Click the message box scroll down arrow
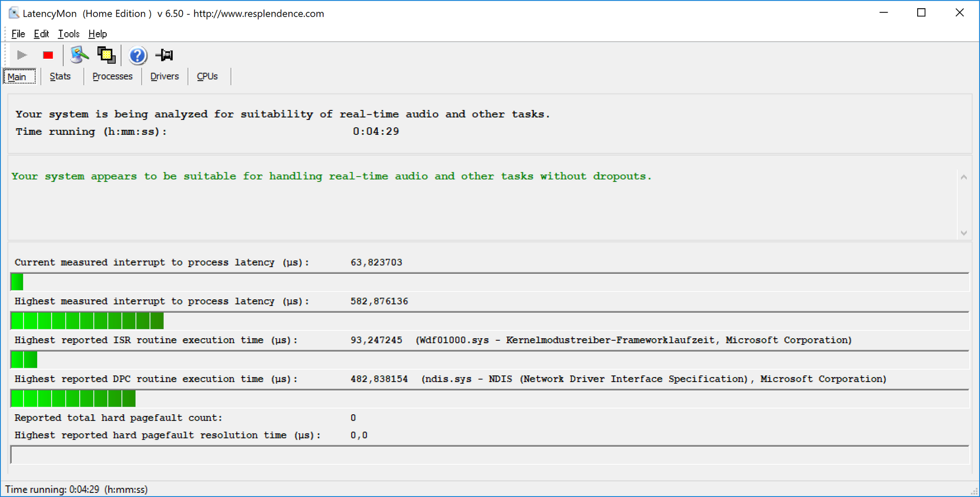Screen dimensions: 980x497 [x=964, y=233]
